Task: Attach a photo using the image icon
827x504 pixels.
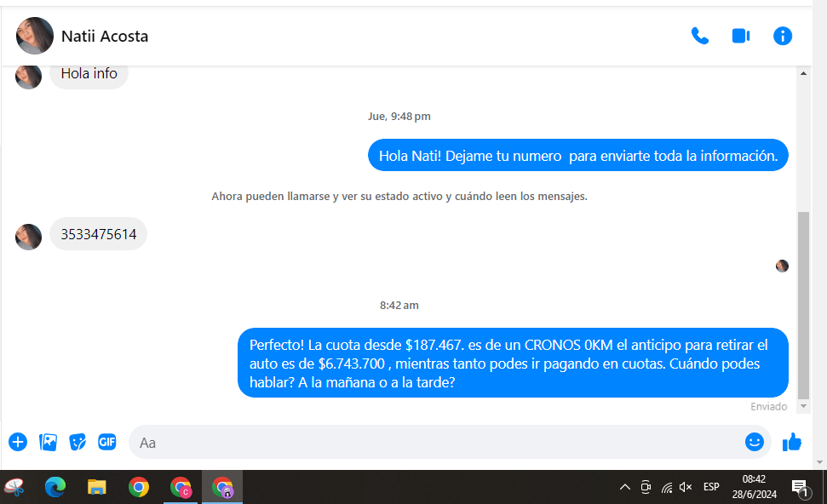Action: coord(49,442)
